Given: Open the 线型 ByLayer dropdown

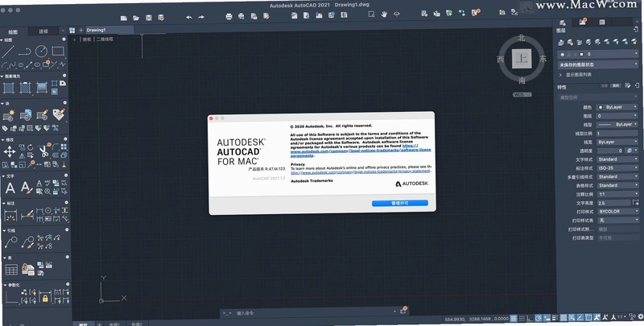Looking at the screenshot, I should tap(617, 125).
